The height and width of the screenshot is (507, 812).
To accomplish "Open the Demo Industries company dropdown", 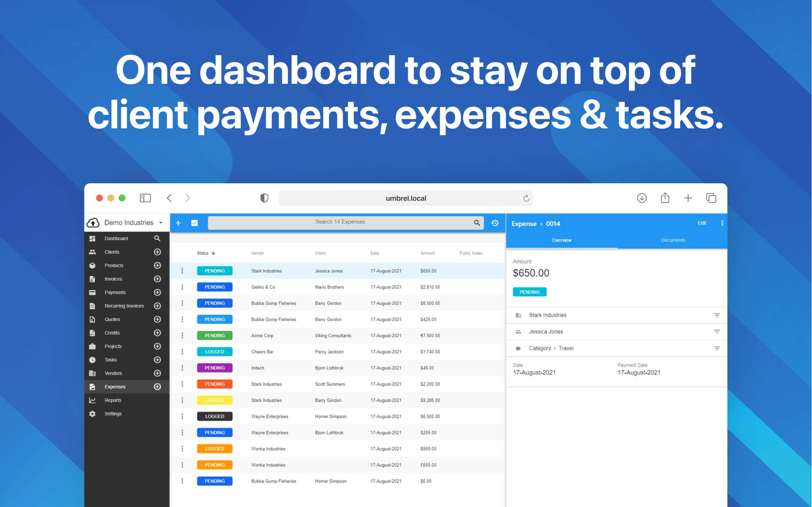I will coord(161,222).
